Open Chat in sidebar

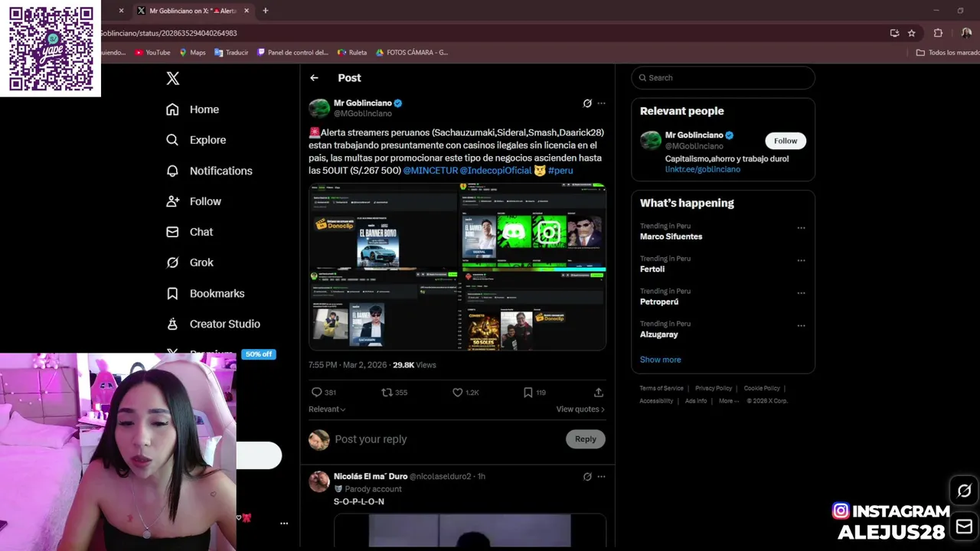click(x=189, y=232)
